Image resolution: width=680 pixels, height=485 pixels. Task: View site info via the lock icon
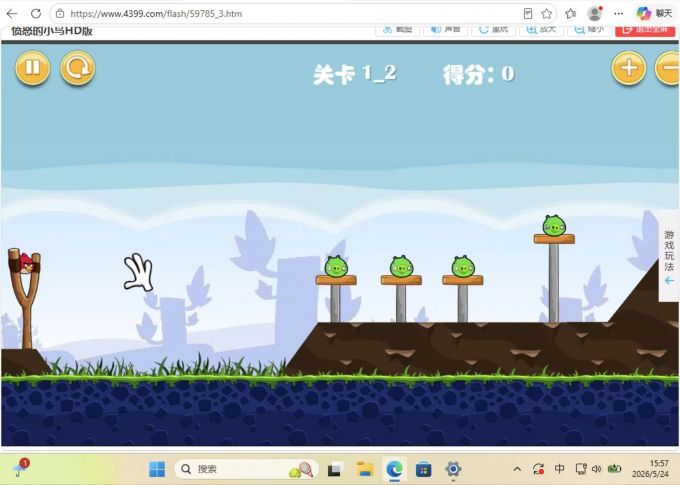(x=60, y=13)
